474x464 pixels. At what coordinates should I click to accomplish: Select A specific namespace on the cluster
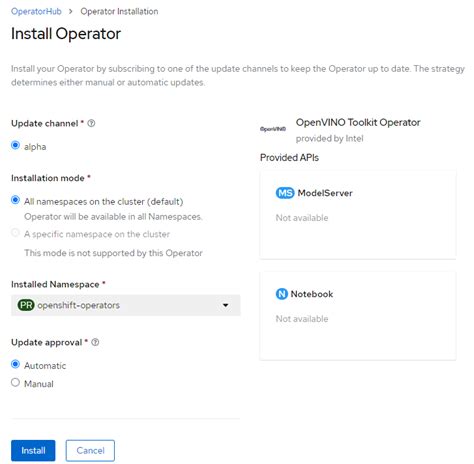[x=15, y=233]
